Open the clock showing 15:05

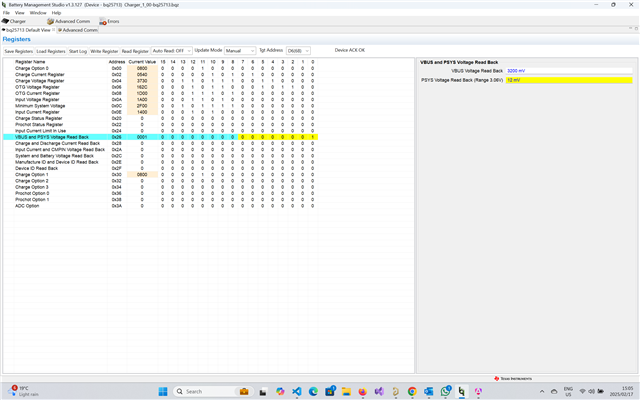(621, 391)
